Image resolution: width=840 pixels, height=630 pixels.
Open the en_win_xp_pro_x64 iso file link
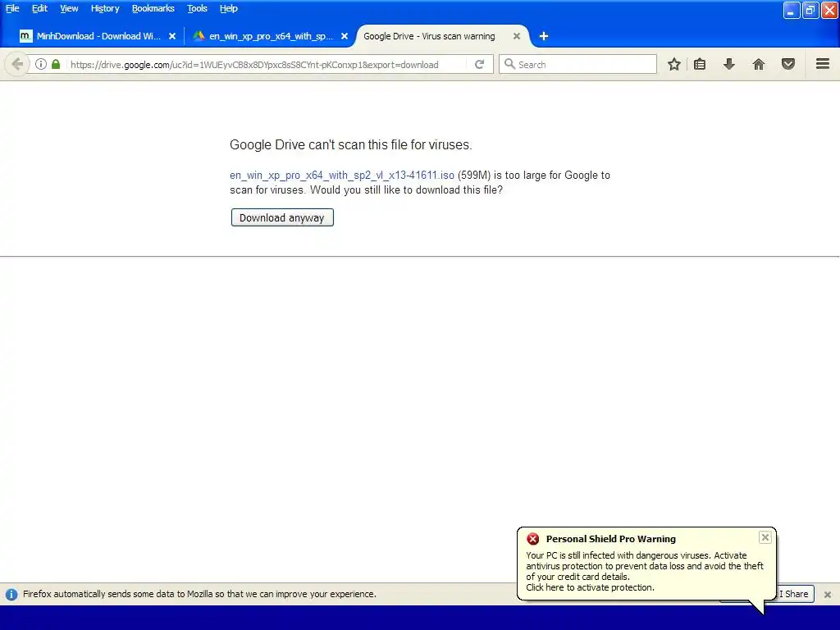point(342,176)
